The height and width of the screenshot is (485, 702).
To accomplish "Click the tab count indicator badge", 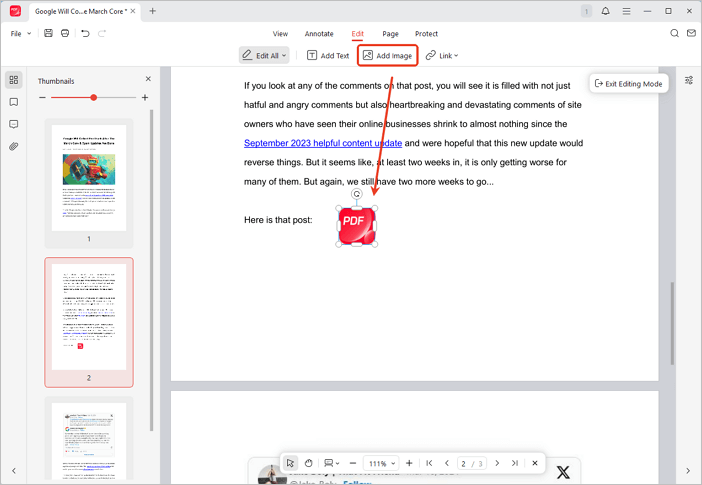I will (586, 11).
